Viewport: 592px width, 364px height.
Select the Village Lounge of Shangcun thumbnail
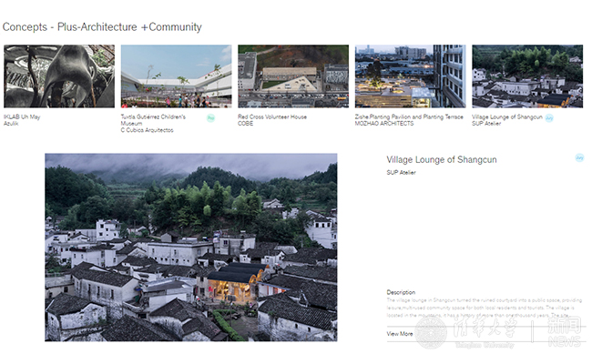(x=526, y=76)
